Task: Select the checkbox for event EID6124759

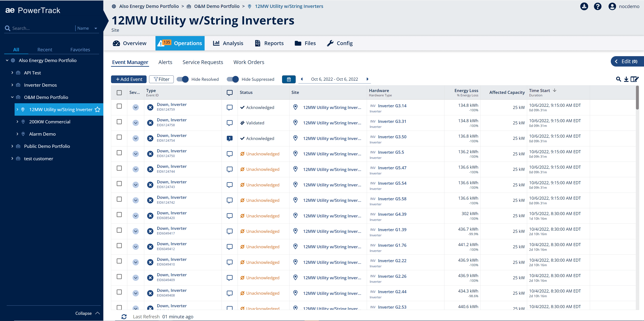Action: click(x=119, y=106)
